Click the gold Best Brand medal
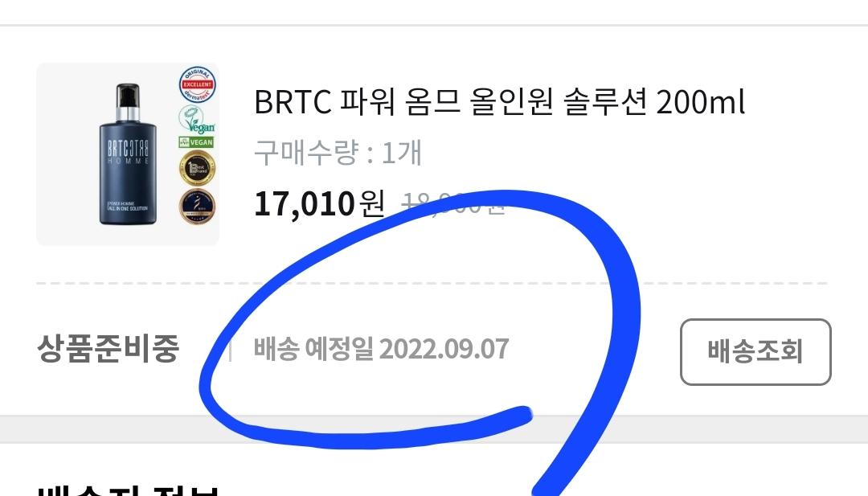The image size is (868, 496). click(197, 168)
